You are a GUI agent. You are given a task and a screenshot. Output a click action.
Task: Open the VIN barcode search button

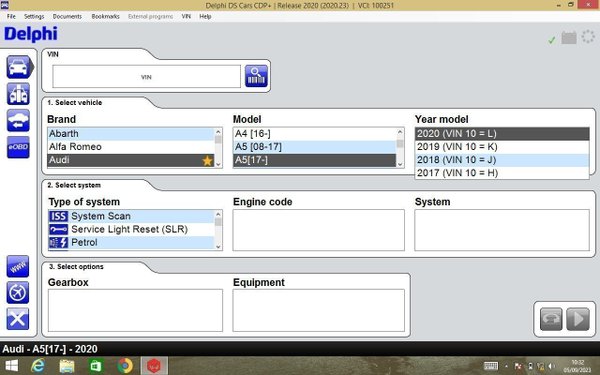point(256,76)
